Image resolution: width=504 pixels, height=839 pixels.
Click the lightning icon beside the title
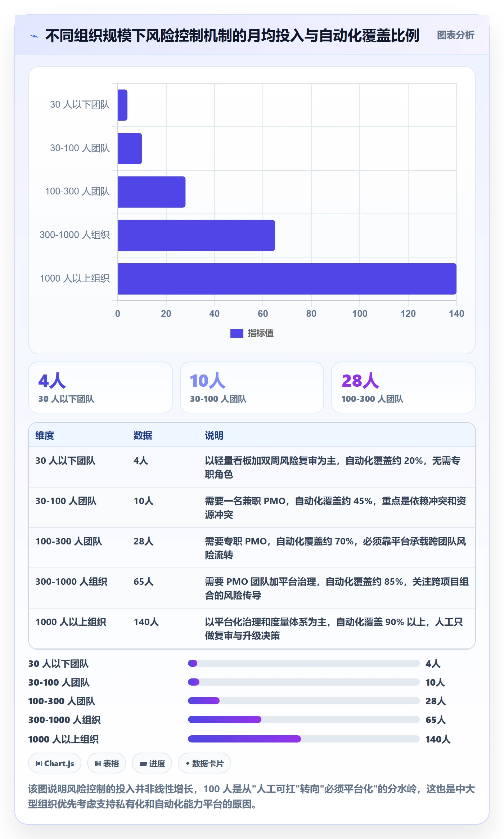click(34, 36)
